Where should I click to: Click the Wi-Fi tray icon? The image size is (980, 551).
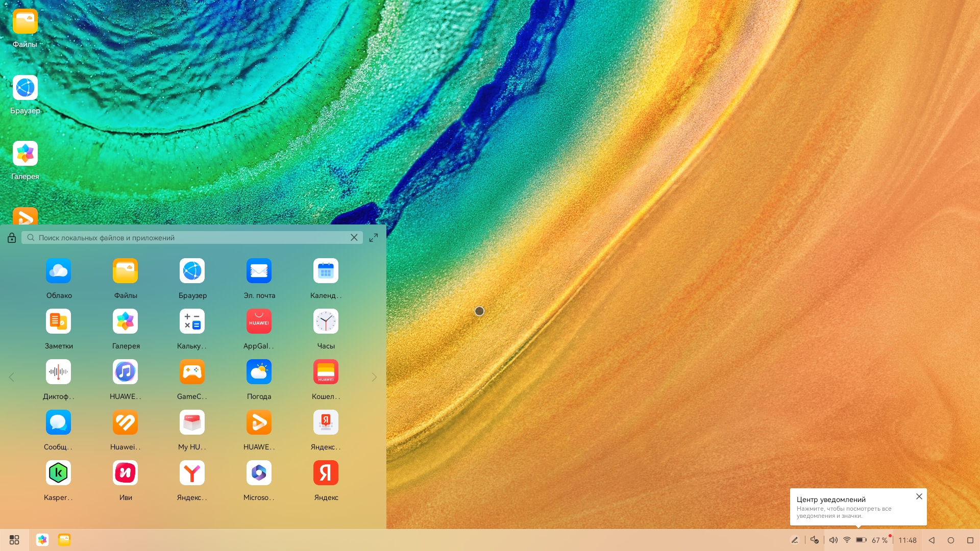(x=847, y=540)
